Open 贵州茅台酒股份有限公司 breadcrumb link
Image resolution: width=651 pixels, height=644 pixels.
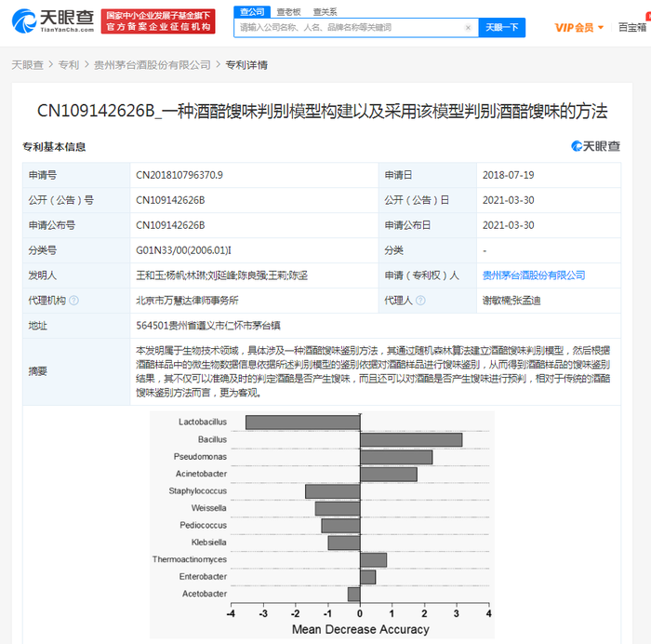pos(153,65)
